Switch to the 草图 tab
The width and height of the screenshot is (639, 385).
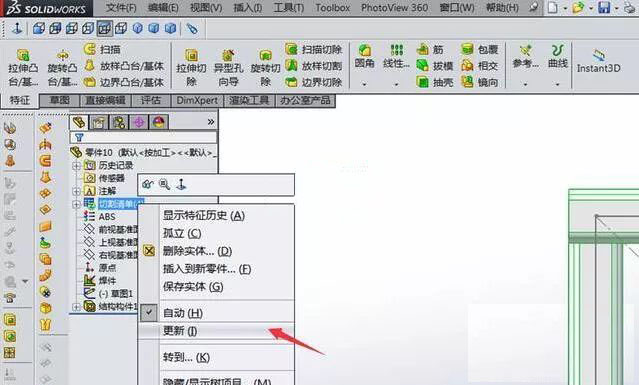(x=59, y=100)
